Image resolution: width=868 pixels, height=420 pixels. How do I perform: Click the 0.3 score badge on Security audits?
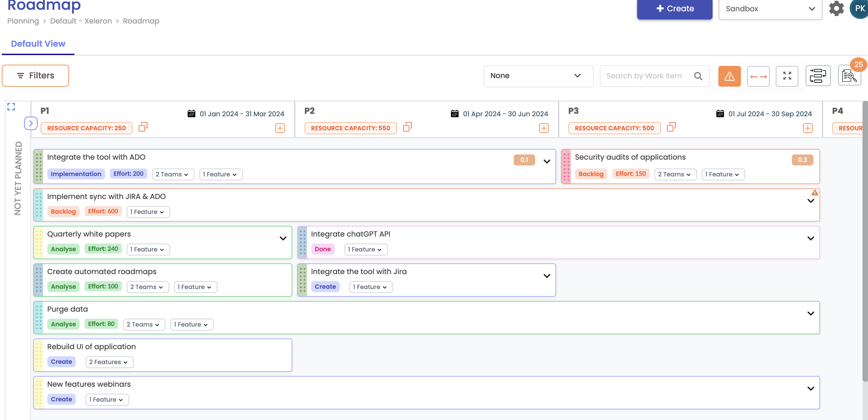[802, 160]
